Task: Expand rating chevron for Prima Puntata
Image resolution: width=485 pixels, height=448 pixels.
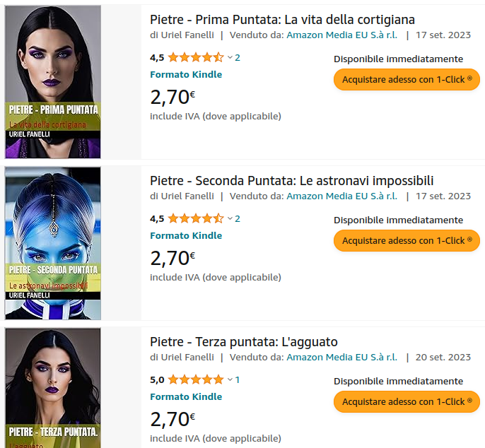Action: tap(230, 57)
